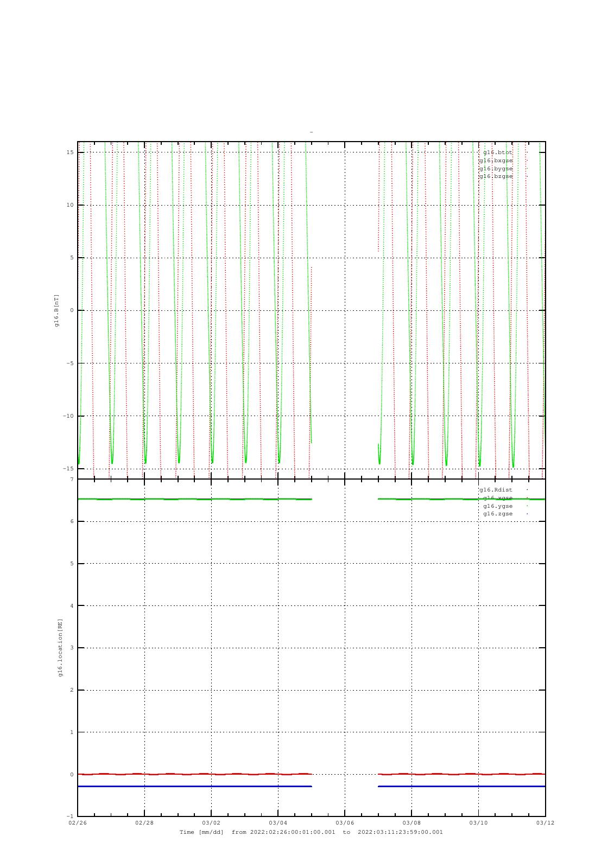The width and height of the screenshot is (614, 868).
Task: Click the 7 tick on location axis
Action: point(72,480)
